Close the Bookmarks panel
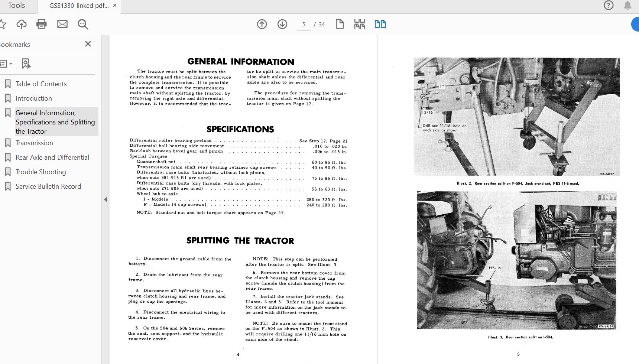This screenshot has width=639, height=364. (x=88, y=44)
